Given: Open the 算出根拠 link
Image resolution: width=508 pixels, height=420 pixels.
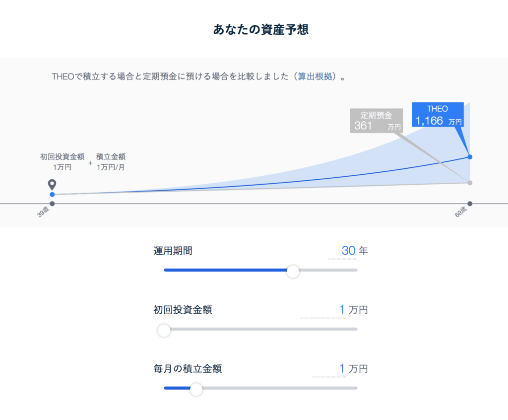Looking at the screenshot, I should (315, 76).
